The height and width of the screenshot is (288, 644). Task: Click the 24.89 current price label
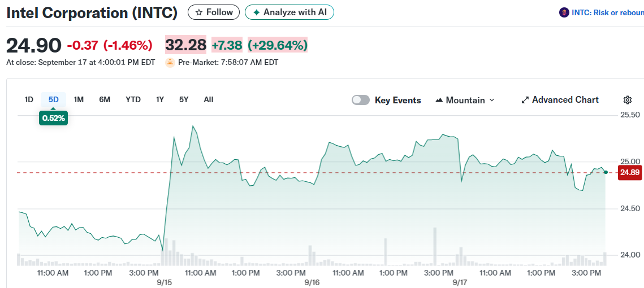point(630,172)
